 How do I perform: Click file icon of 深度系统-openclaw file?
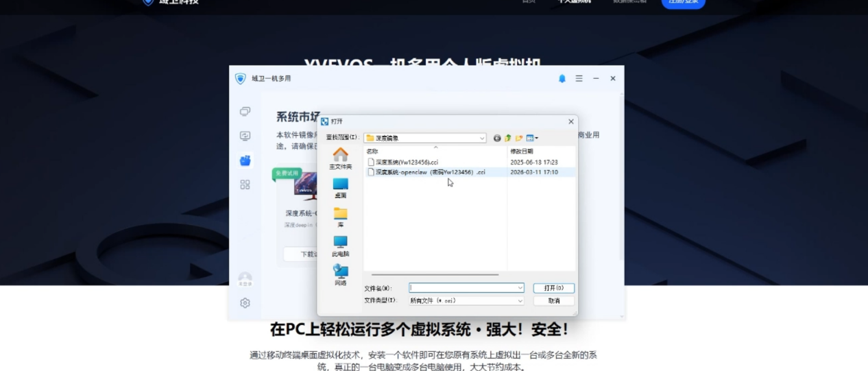tap(371, 172)
